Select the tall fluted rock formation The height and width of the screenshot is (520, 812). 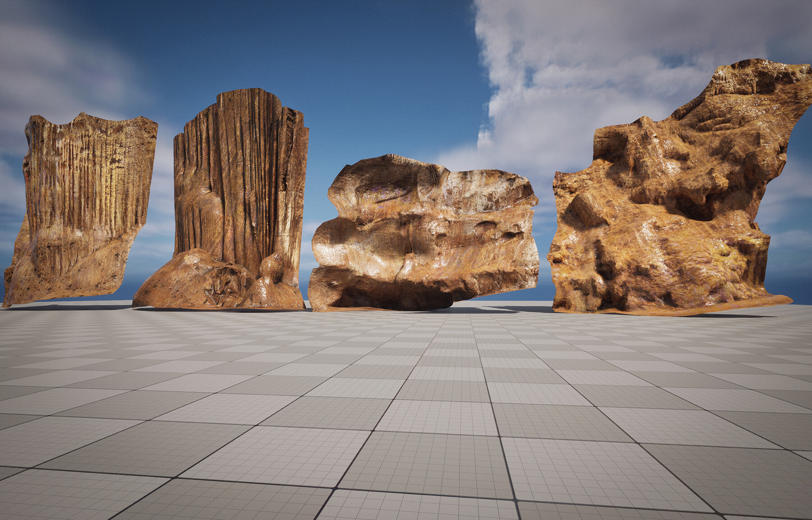click(x=239, y=181)
